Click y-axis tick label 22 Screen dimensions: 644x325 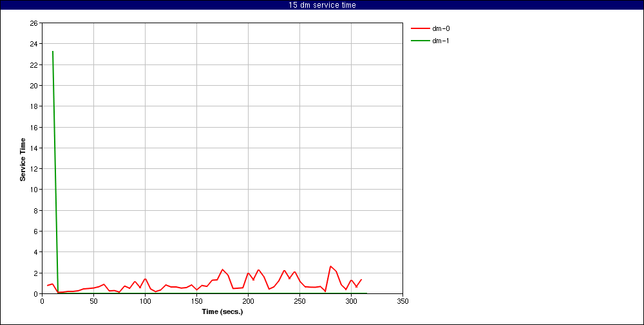33,64
